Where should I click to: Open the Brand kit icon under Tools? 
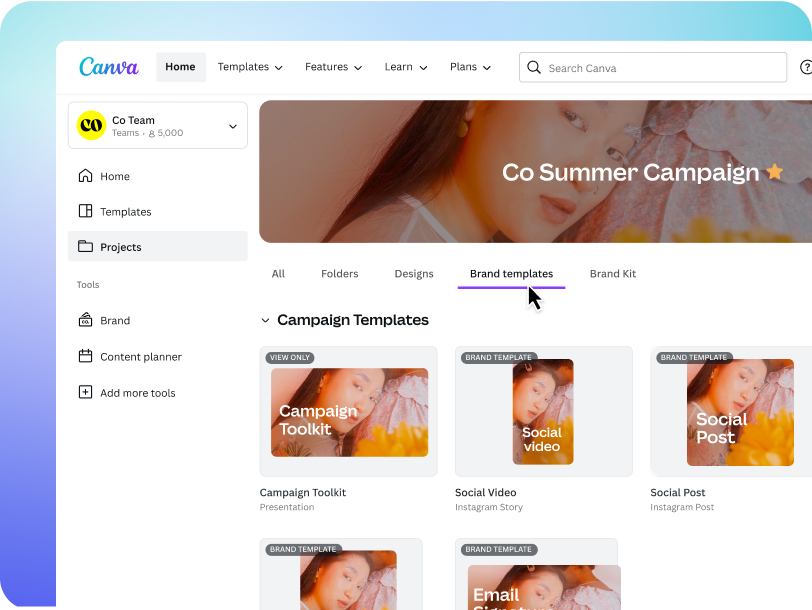[x=85, y=319]
